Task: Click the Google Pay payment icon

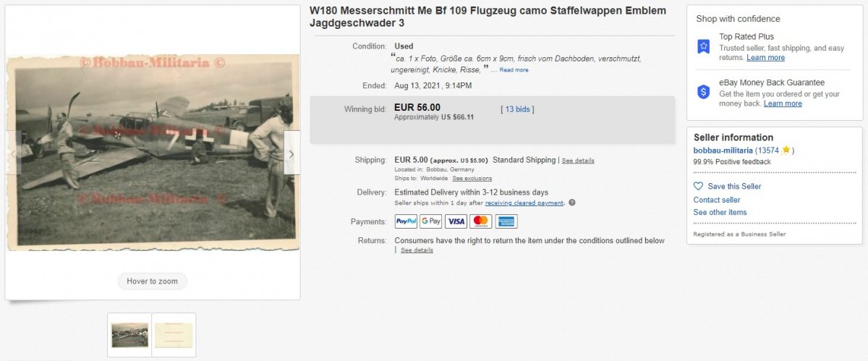Action: (x=431, y=221)
